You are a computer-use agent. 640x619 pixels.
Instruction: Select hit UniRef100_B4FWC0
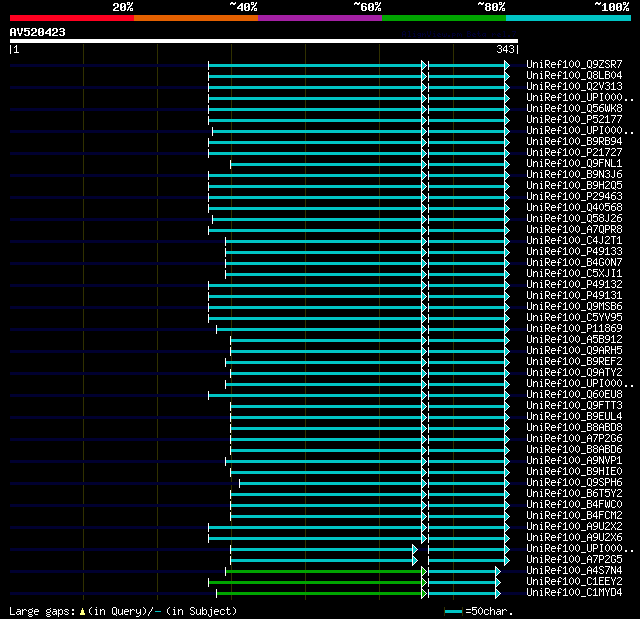pos(574,505)
